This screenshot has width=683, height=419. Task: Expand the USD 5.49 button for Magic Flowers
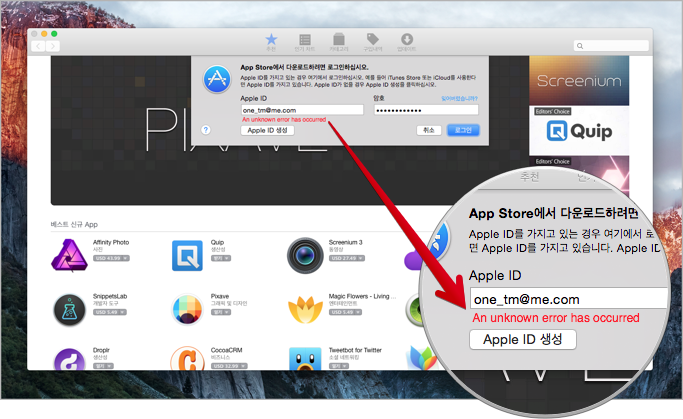(x=345, y=312)
